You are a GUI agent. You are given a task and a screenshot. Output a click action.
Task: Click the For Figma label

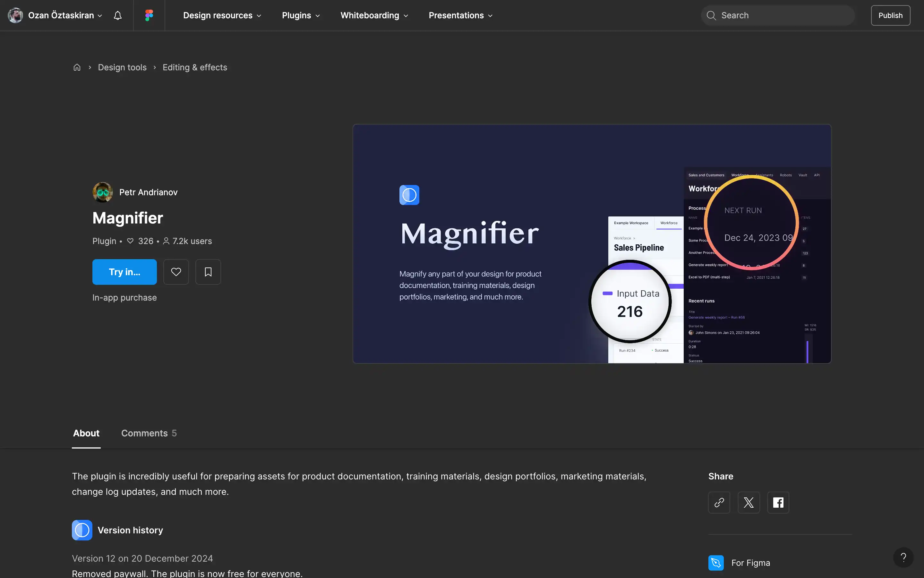(751, 563)
